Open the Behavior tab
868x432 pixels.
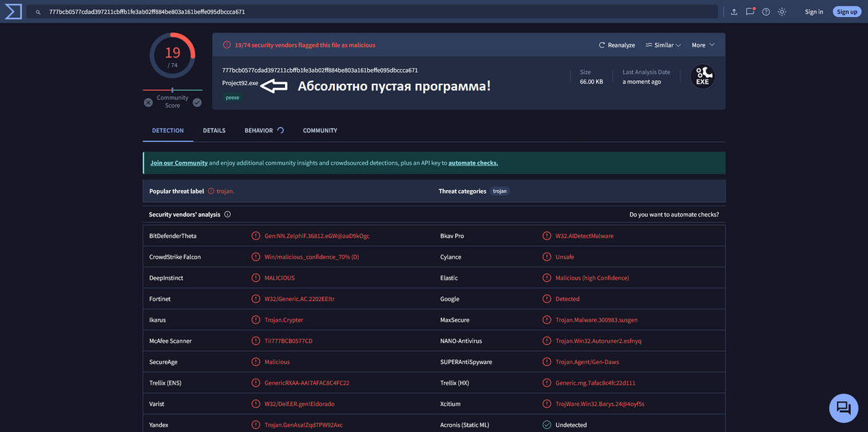(x=259, y=130)
